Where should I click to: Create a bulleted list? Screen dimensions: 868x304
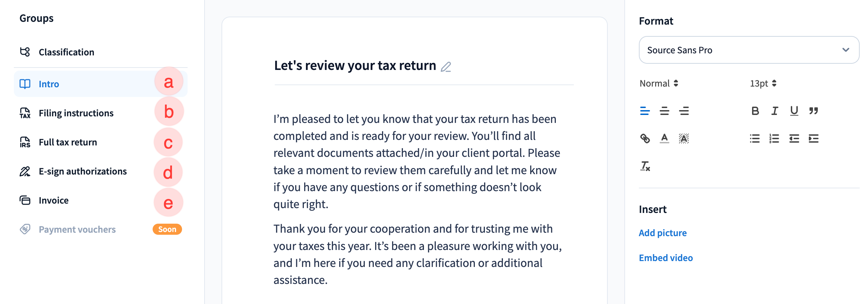pos(755,138)
